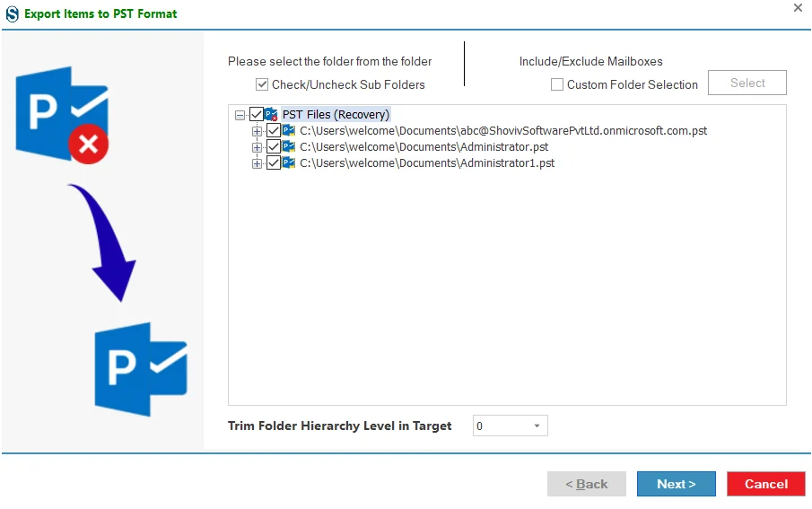Select the abc@ShovivSoftwarePvtLtd.onmicrosoft.com.pst path row
The height and width of the screenshot is (509, 812).
pyautogui.click(x=503, y=131)
